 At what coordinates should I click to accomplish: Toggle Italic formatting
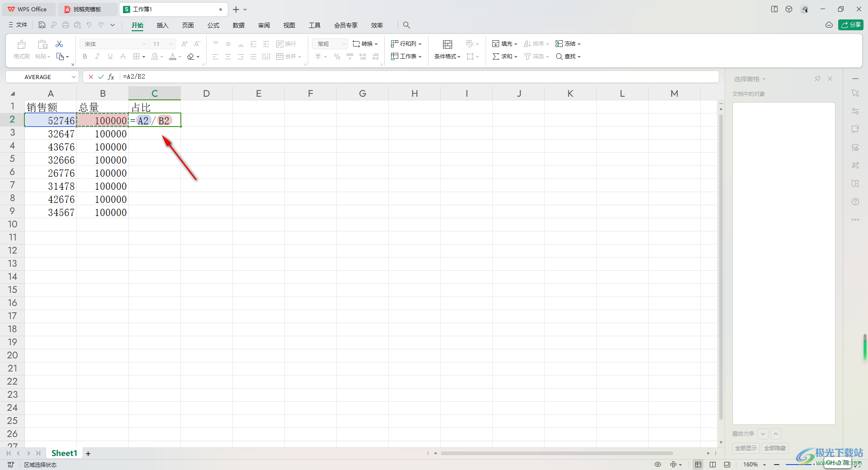97,56
